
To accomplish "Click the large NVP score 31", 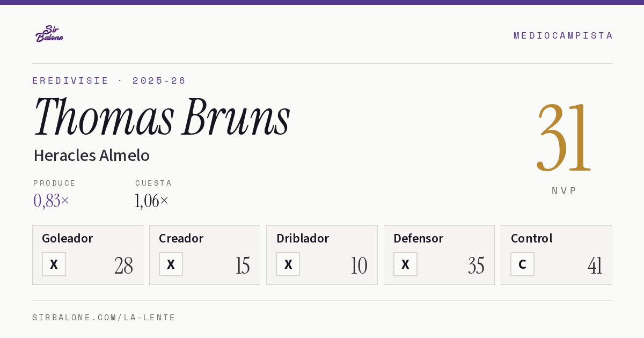I will coord(564,138).
